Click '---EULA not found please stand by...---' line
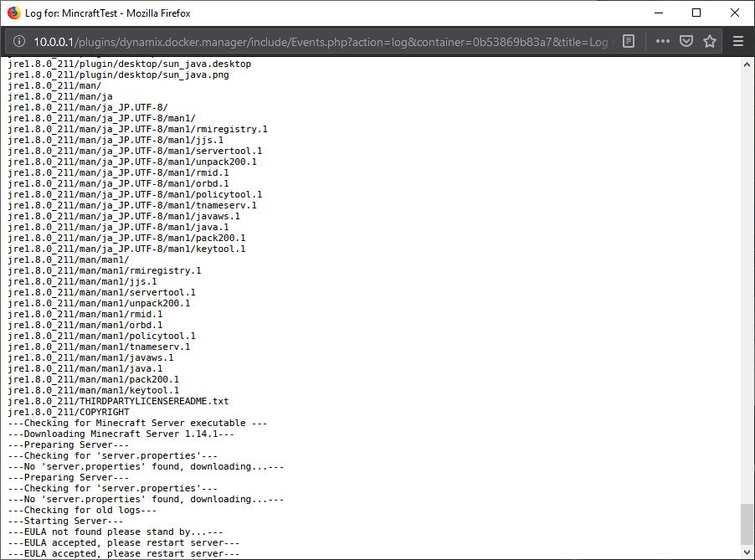This screenshot has width=755, height=560. [x=116, y=532]
